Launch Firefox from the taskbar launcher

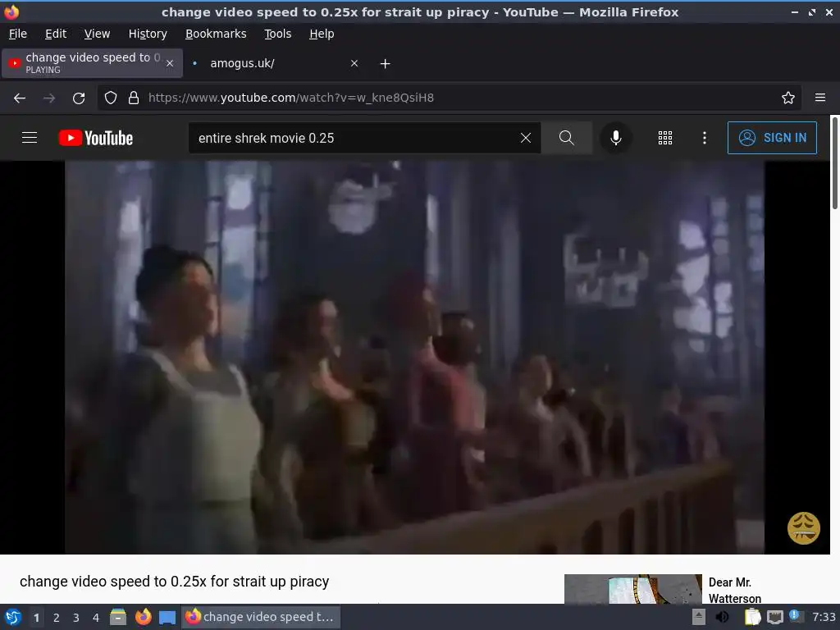143,617
